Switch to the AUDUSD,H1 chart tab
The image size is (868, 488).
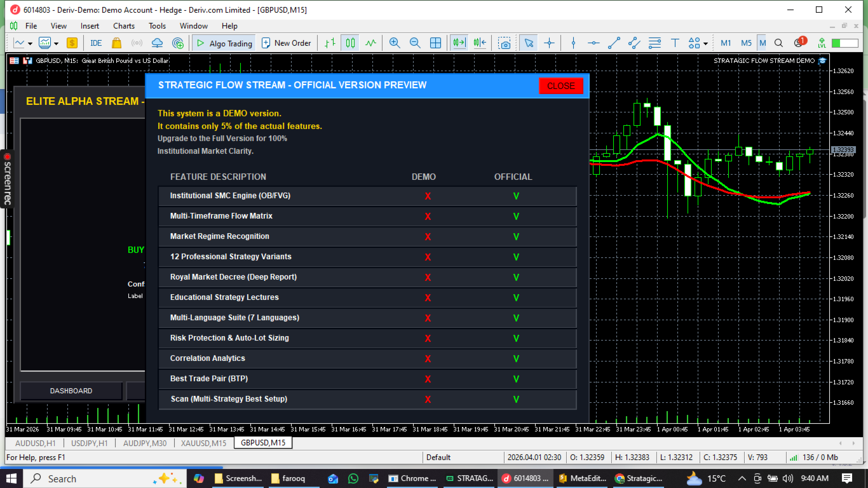[36, 443]
